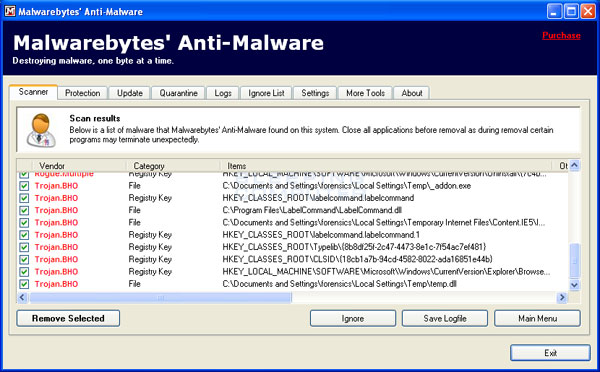Switch to the Quarantine tab
Viewport: 600px width, 372px height.
tap(178, 93)
